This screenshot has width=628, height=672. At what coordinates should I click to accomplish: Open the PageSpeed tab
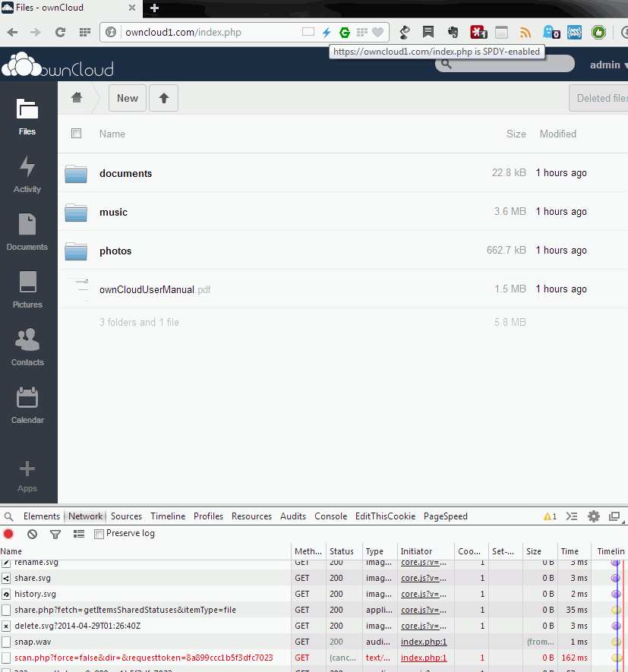pyautogui.click(x=446, y=516)
